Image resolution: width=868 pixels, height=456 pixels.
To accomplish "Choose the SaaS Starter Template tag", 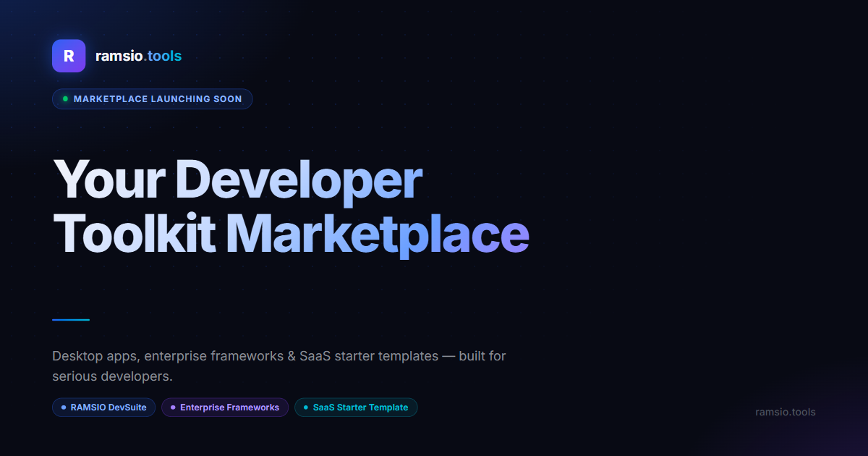I will 356,408.
